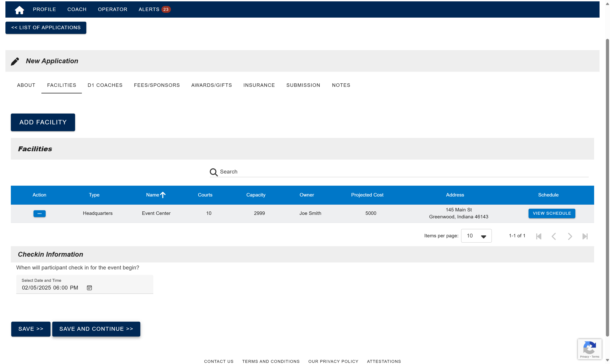Click the ADD FACILITY button
This screenshot has width=610, height=364.
click(43, 122)
